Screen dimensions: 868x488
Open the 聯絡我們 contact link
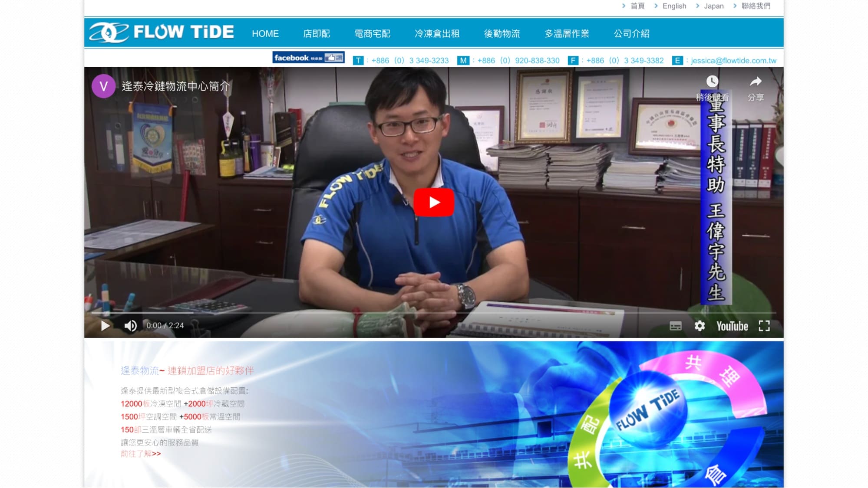(x=756, y=6)
